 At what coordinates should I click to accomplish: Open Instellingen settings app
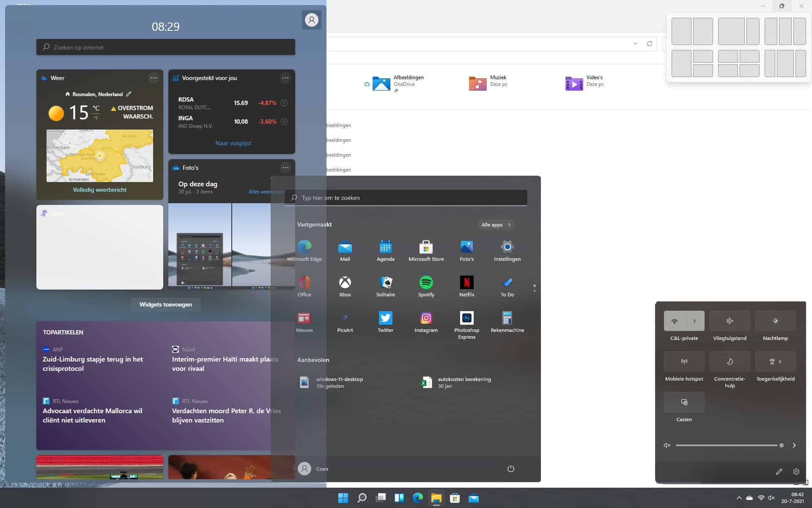507,251
